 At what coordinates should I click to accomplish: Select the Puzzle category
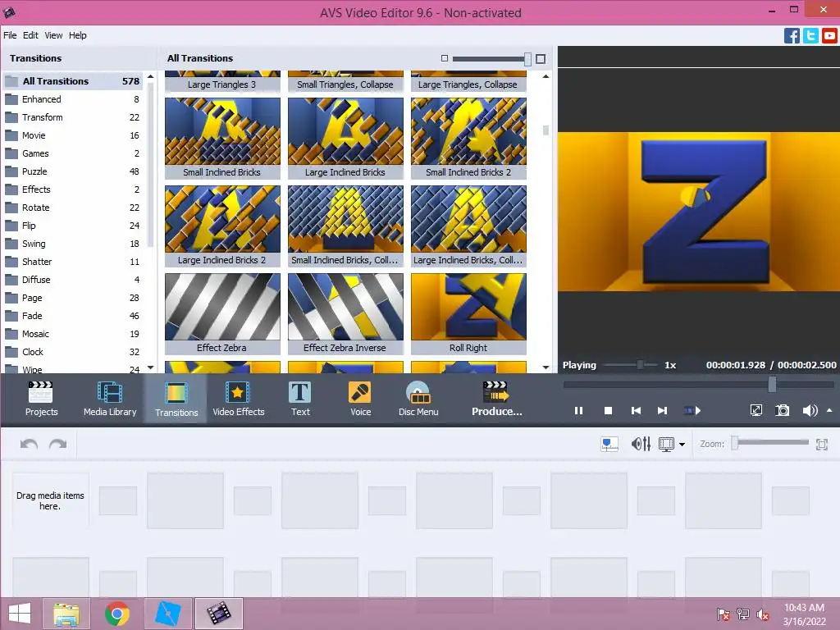(x=73, y=171)
